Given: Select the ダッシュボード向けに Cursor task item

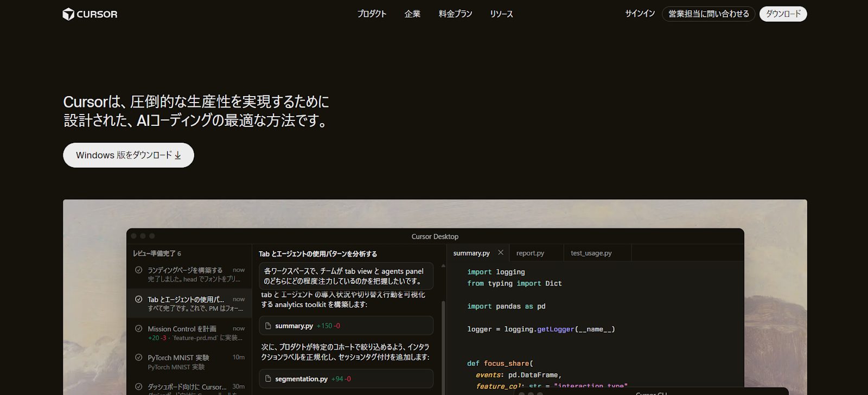Looking at the screenshot, I should [187, 387].
